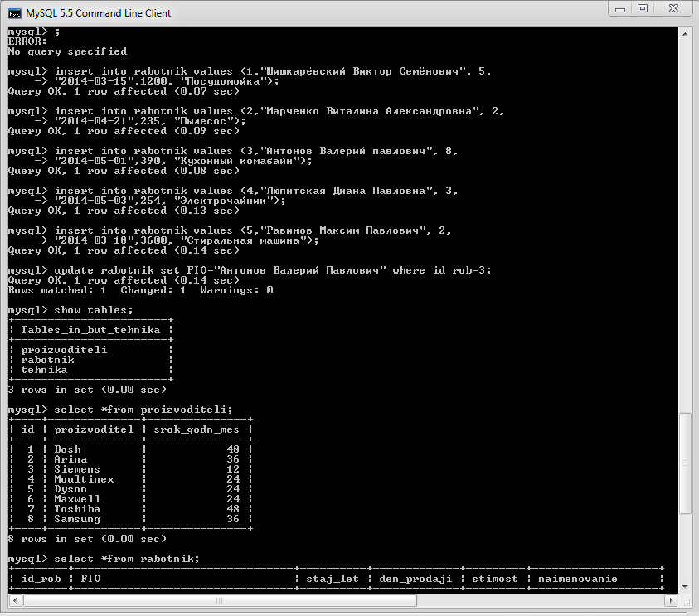
Task: Click the 'proizvoditeli' table row
Action: (64, 350)
